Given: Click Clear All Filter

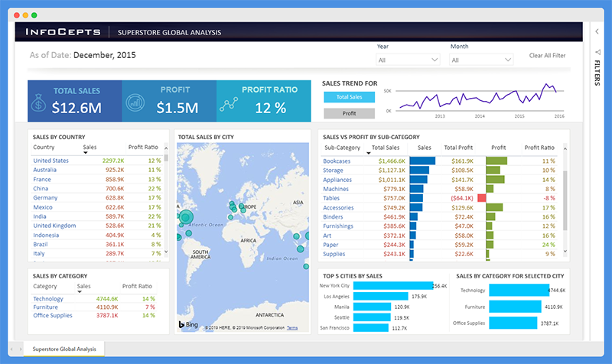Looking at the screenshot, I should [x=547, y=56].
